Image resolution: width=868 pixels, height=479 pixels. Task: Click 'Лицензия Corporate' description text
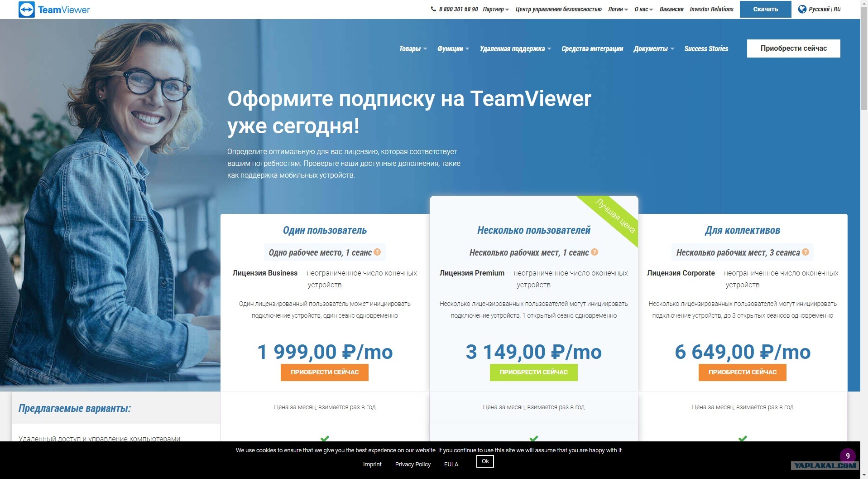click(x=743, y=279)
